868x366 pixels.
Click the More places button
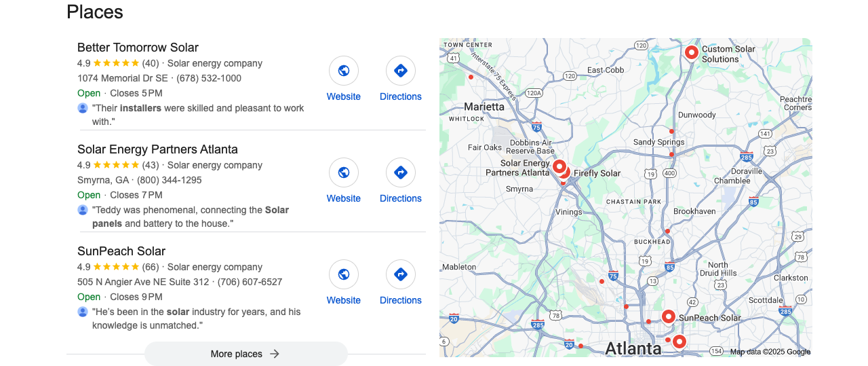[x=245, y=354]
